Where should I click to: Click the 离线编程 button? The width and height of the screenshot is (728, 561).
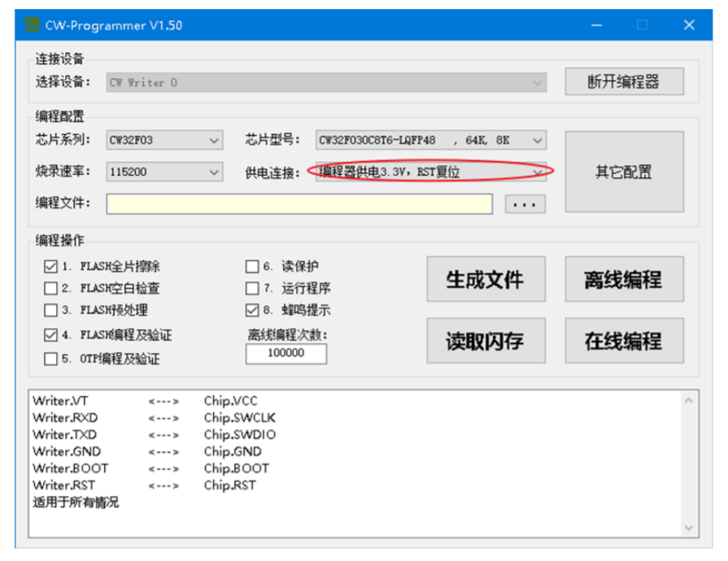click(x=624, y=280)
